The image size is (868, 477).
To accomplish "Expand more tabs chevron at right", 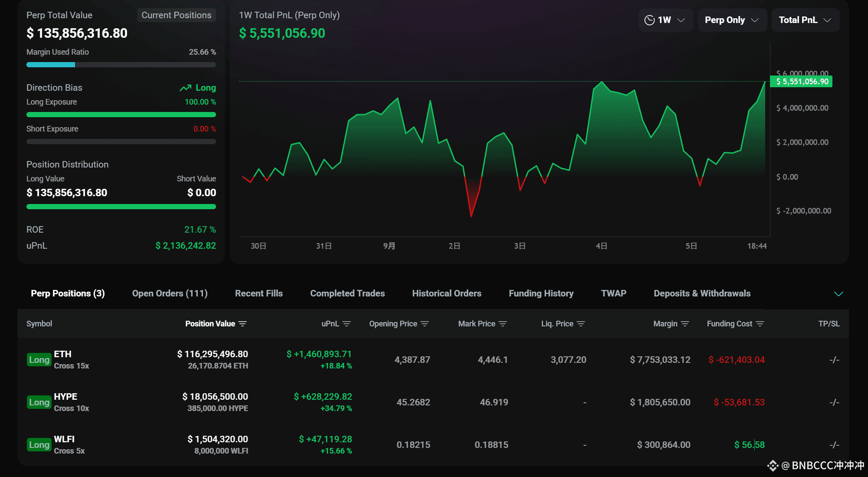I will coord(839,294).
